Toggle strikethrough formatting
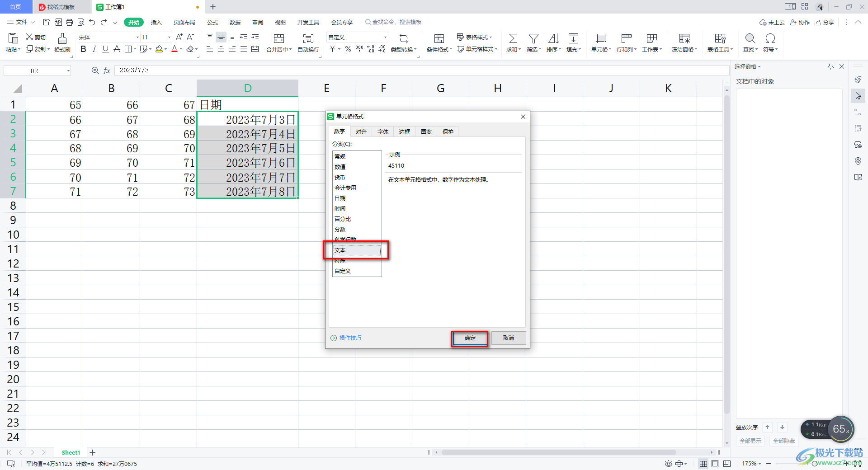This screenshot has height=470, width=868. click(x=117, y=49)
